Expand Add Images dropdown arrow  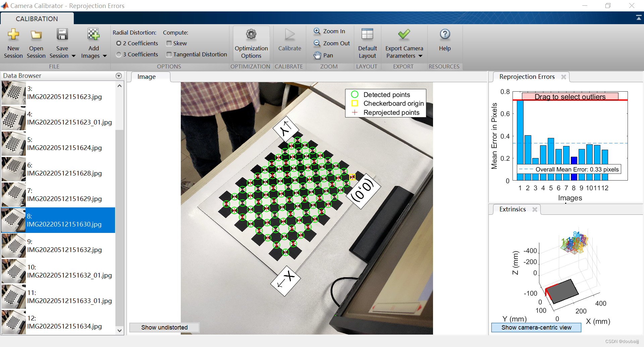(105, 56)
